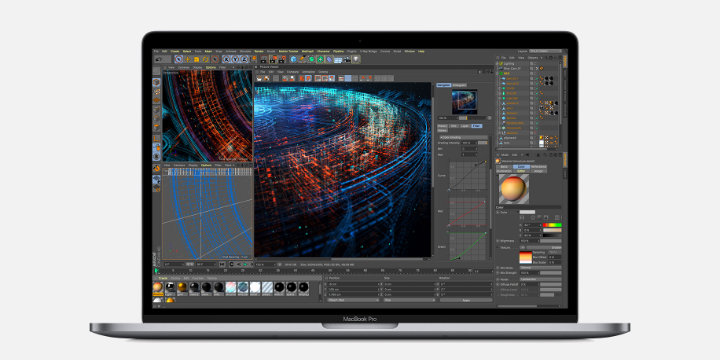Click the green Subdivision Surface generator icon
This screenshot has height=360, width=720.
311,59
